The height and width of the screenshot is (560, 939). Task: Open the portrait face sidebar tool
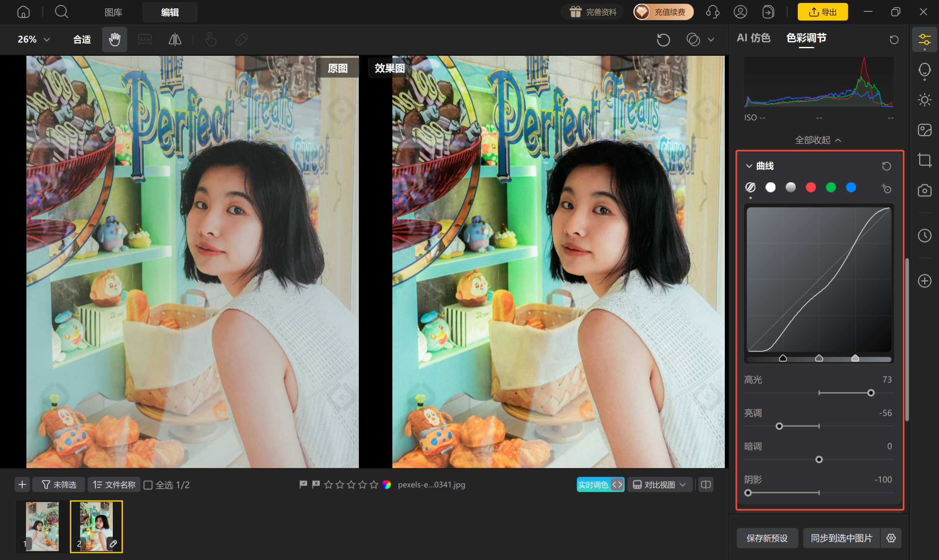(x=924, y=70)
